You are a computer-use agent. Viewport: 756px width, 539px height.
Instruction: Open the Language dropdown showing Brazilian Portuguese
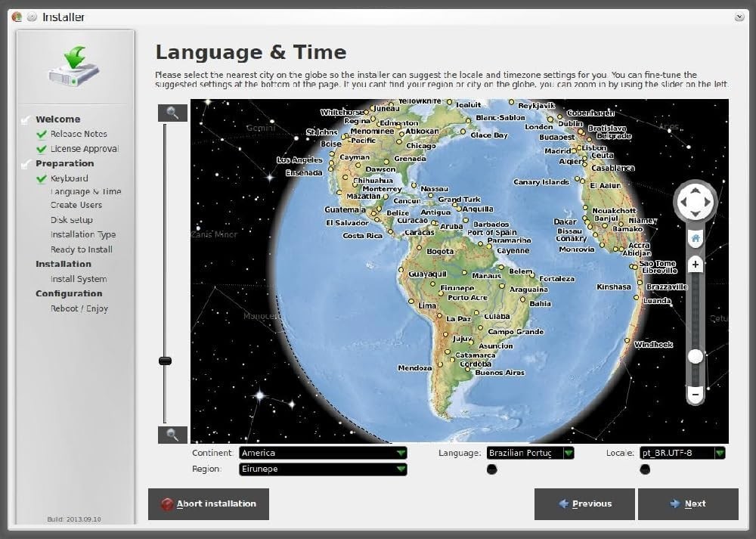tap(531, 453)
